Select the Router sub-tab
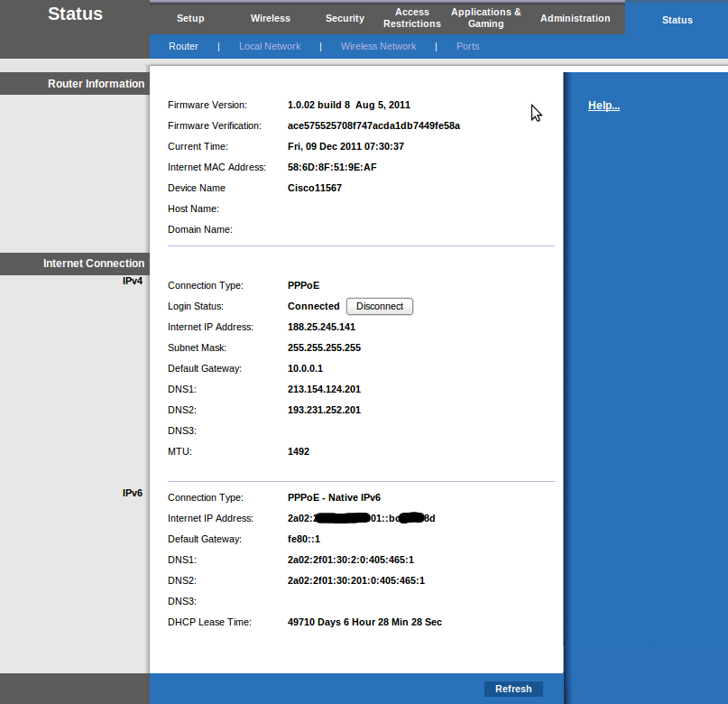 coord(183,46)
